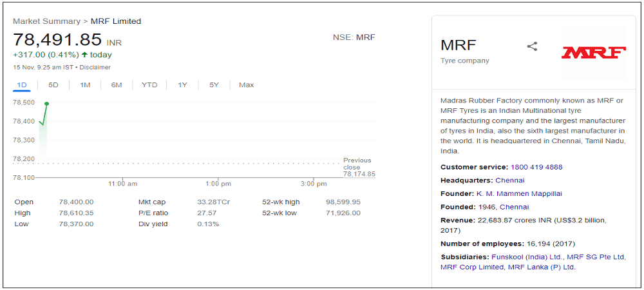This screenshot has height=290, width=644.
Task: Open founder K. M. Mammen Mappillai link
Action: [x=519, y=193]
